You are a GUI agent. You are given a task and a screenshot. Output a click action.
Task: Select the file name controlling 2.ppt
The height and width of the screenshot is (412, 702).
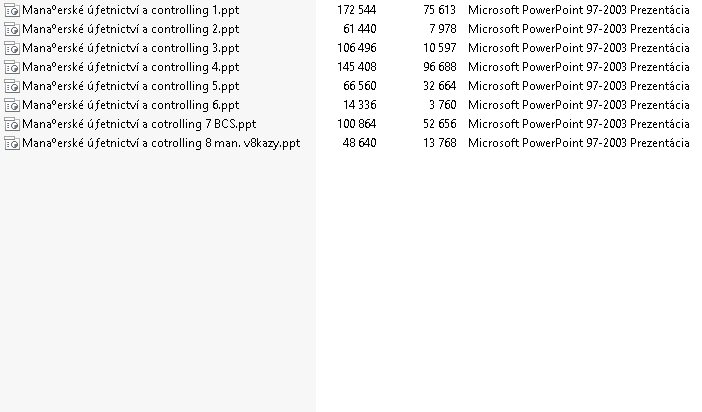pos(131,29)
